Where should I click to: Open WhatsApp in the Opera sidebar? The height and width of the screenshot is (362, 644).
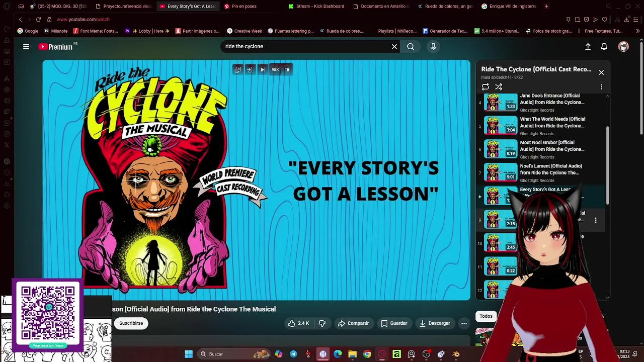point(7,123)
